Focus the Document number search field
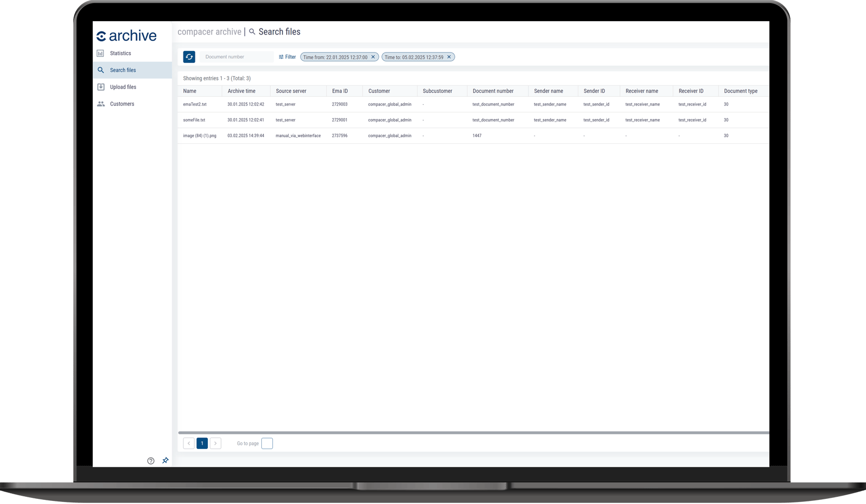This screenshot has height=504, width=866. point(237,57)
